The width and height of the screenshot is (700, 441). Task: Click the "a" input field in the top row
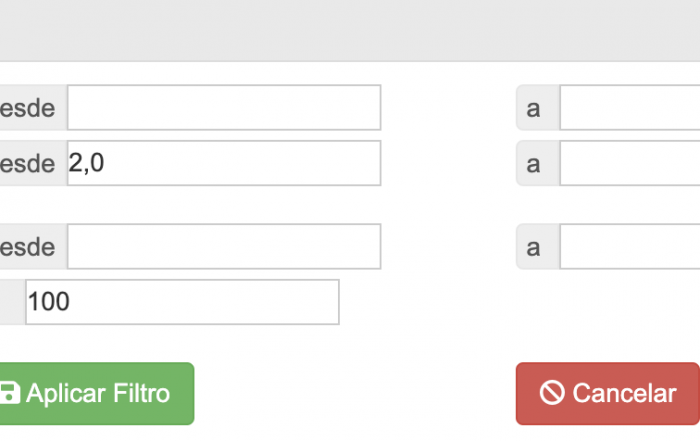click(x=629, y=108)
